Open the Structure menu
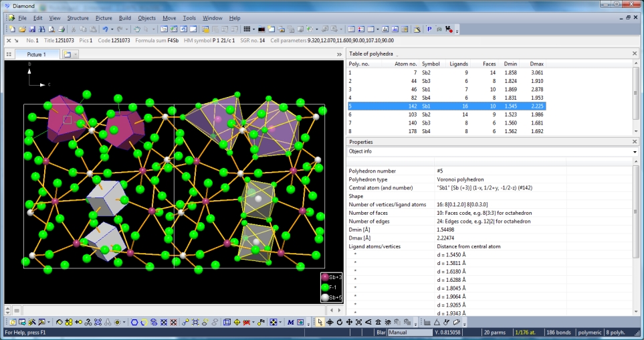 78,18
